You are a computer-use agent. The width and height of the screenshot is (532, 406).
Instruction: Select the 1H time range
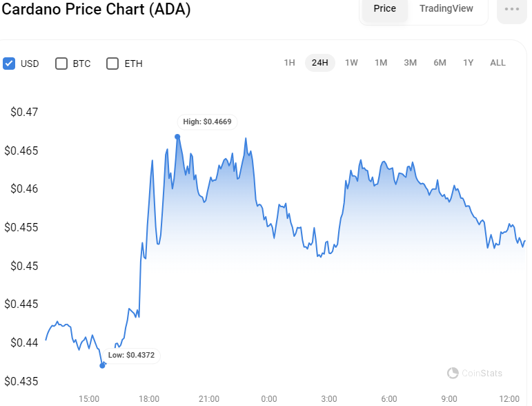(x=289, y=63)
